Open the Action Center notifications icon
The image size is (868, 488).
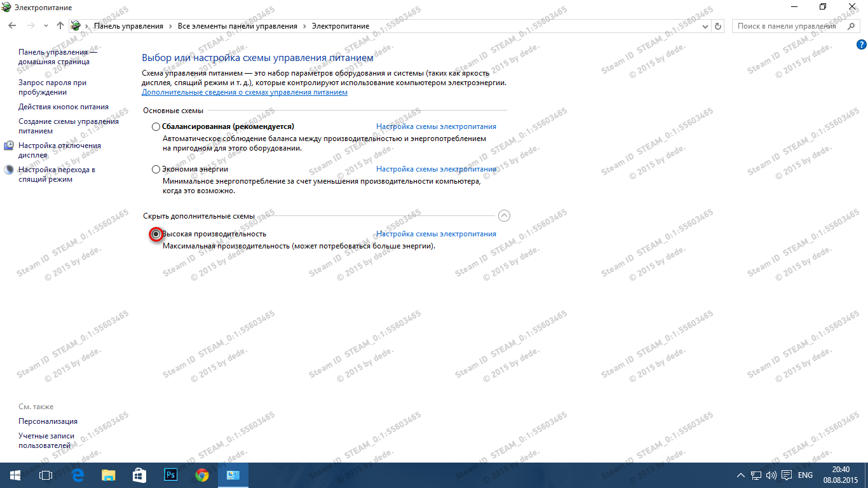(x=787, y=475)
